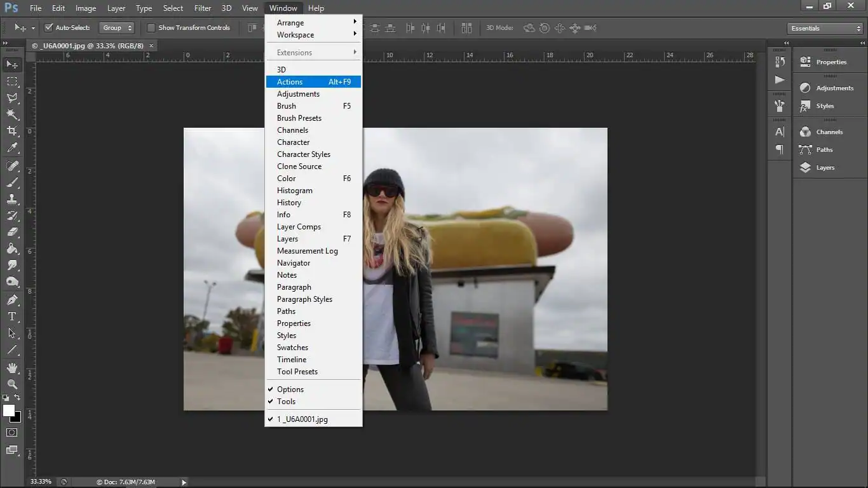Click the Actions menu entry

click(290, 81)
